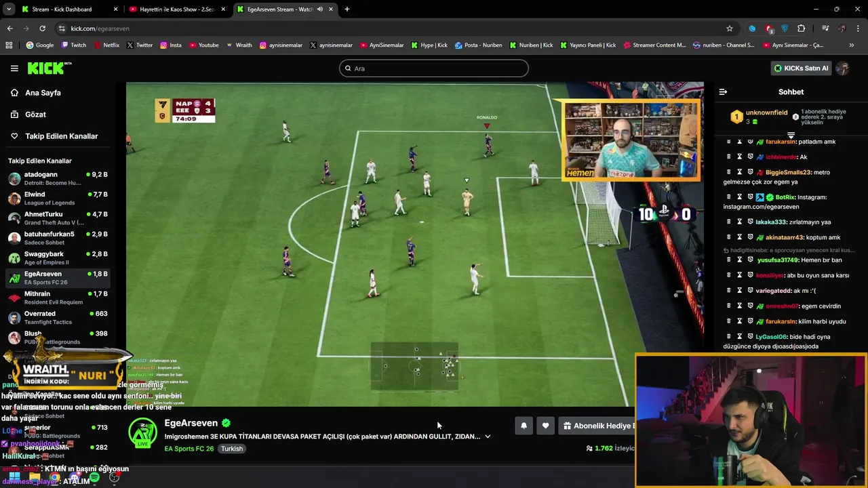Open batuhanfurkan5 channel in sidebar
This screenshot has width=868, height=488.
[58, 239]
